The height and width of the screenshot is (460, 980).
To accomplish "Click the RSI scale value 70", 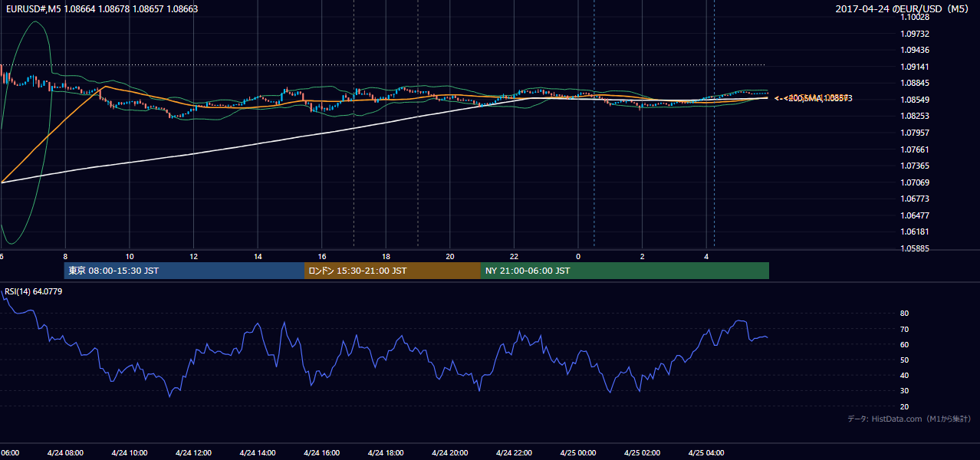I will click(x=905, y=329).
